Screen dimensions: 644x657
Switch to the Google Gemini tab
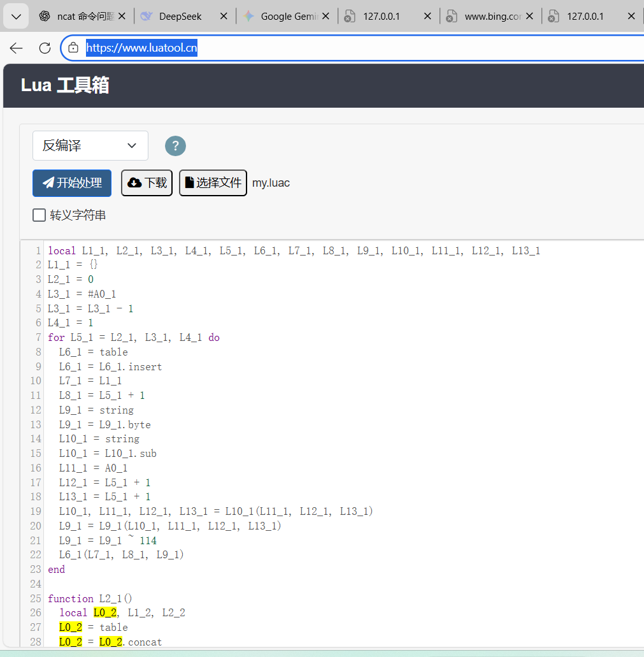(289, 17)
